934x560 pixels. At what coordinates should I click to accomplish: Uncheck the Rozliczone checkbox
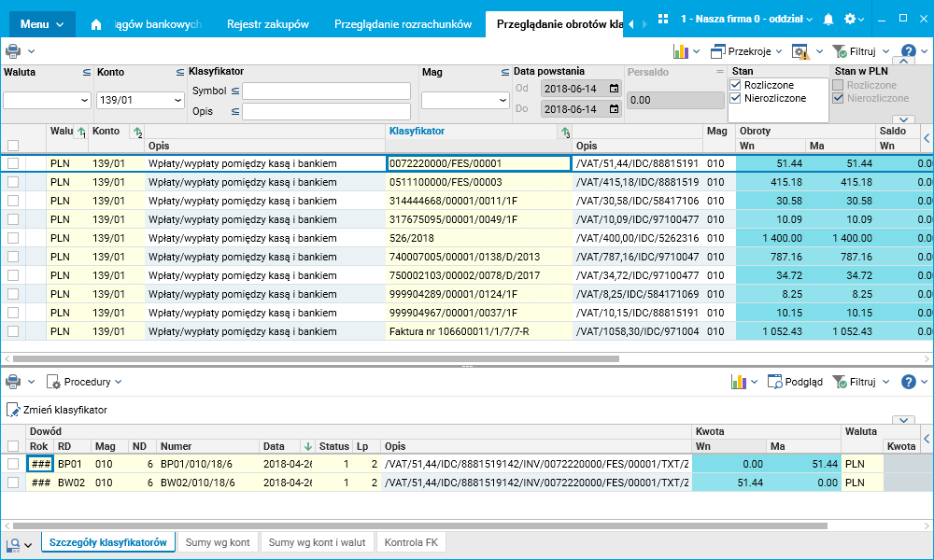(735, 85)
